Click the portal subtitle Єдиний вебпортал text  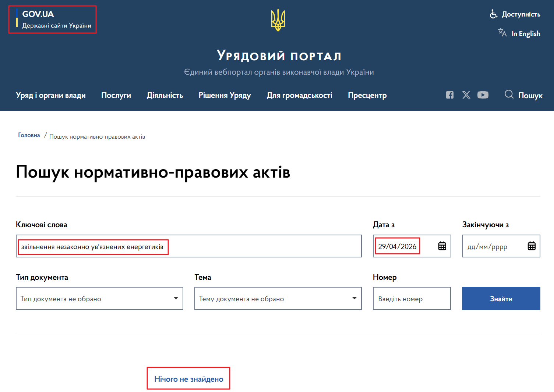tap(279, 72)
